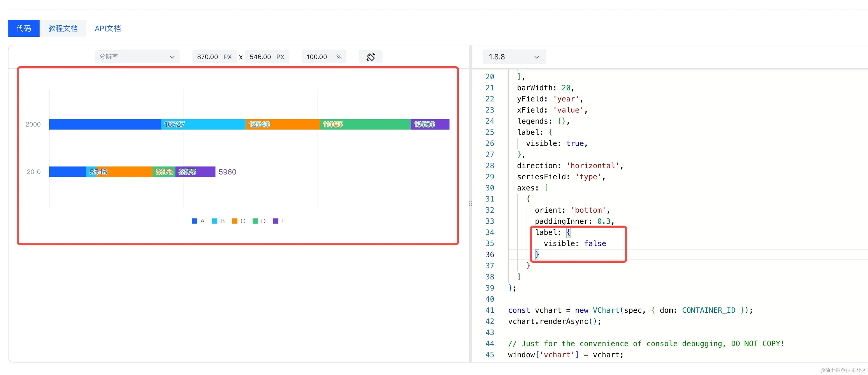Click the purple E legend swatch
The width and height of the screenshot is (868, 375).
click(x=275, y=221)
